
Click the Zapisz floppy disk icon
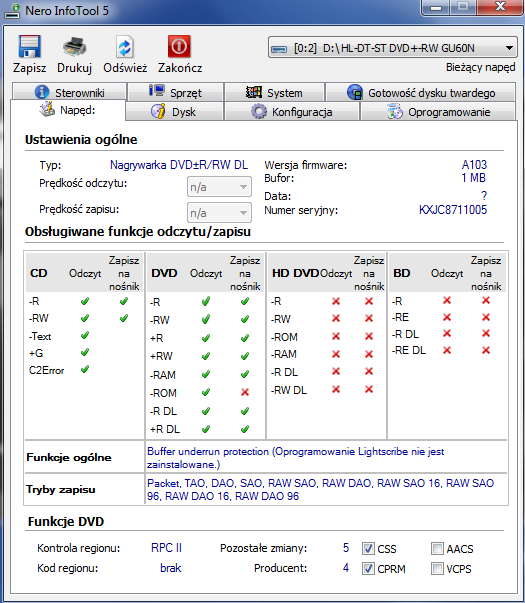coord(30,47)
